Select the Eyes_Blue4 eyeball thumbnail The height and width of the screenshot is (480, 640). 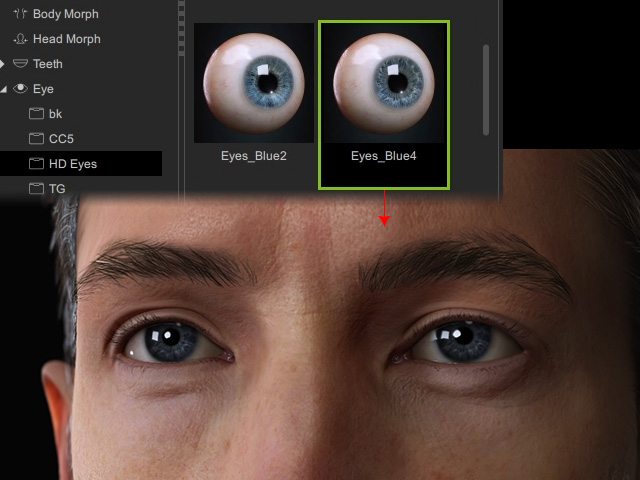tap(384, 82)
